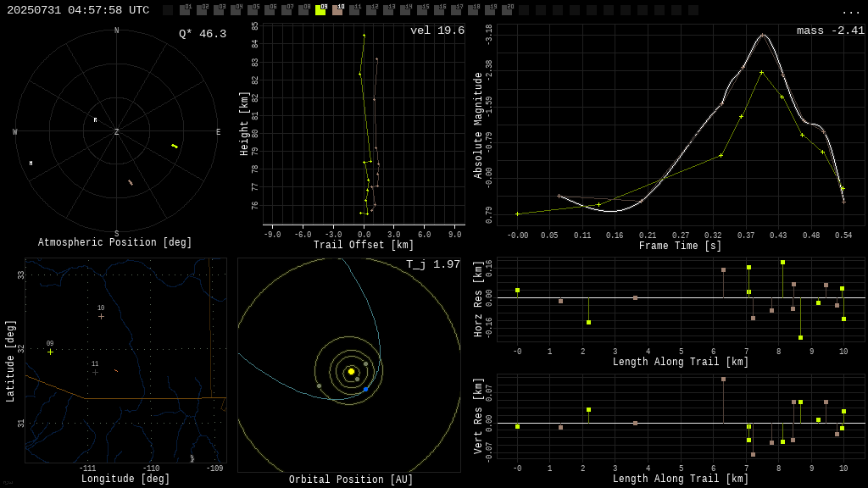This screenshot has width=868, height=488.
Task: Click the Atmospheric Position [deg] label
Action: click(114, 242)
